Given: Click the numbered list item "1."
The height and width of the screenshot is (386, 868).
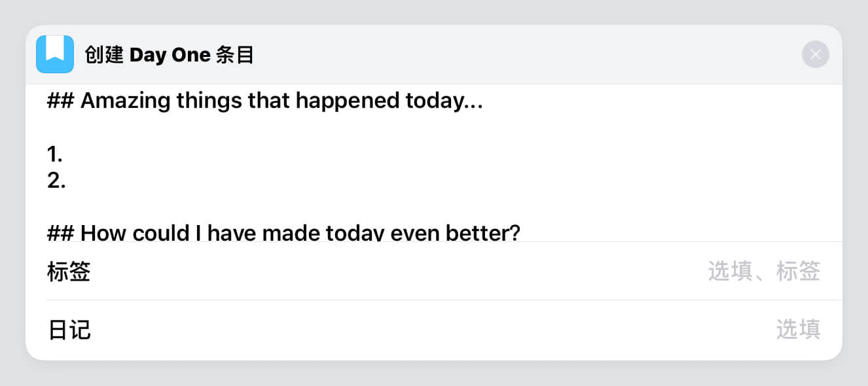Looking at the screenshot, I should click(x=55, y=154).
